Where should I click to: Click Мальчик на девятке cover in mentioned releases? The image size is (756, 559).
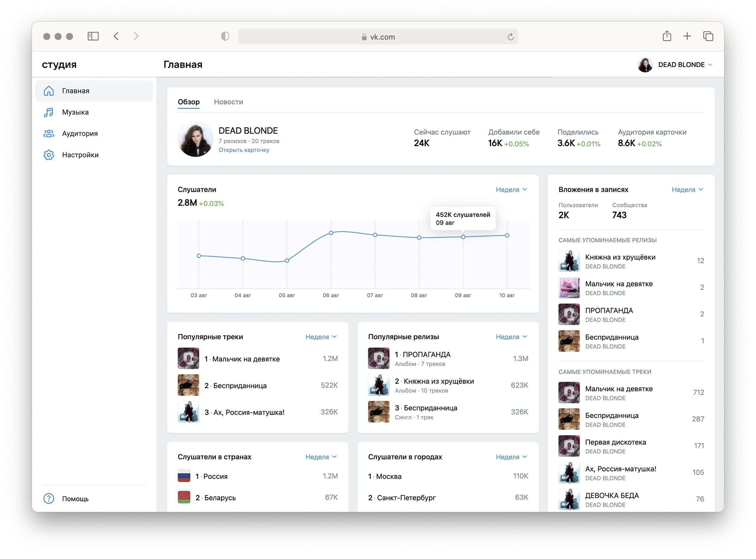pos(569,288)
